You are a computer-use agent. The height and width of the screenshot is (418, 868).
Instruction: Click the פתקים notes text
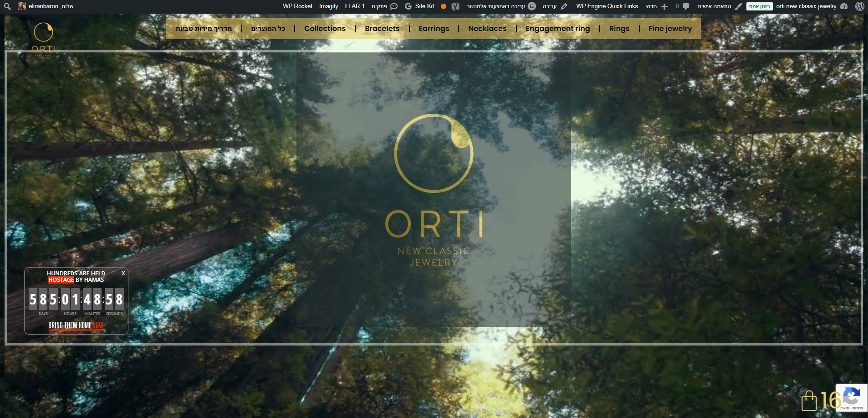[379, 6]
